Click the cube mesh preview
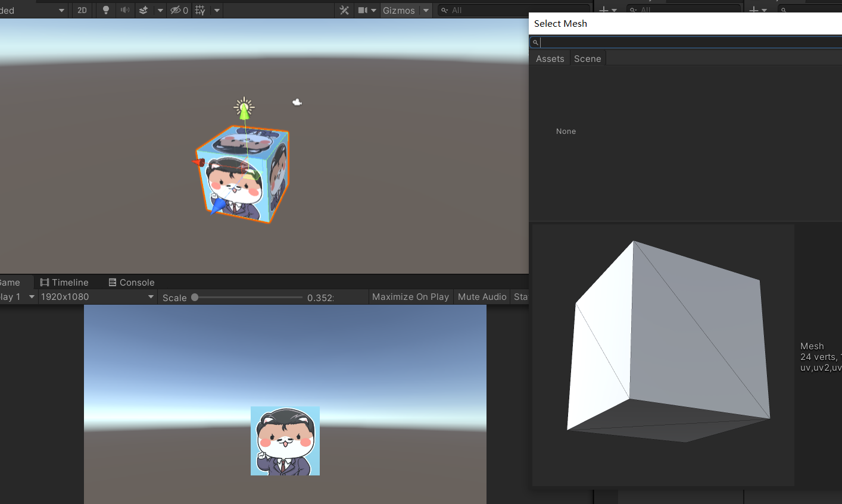This screenshot has height=504, width=842. tap(663, 355)
